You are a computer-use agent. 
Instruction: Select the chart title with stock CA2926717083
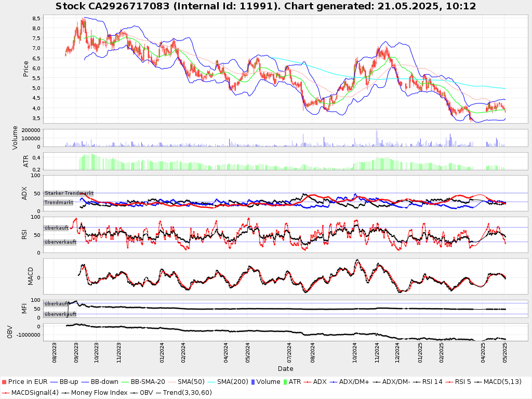tap(265, 6)
